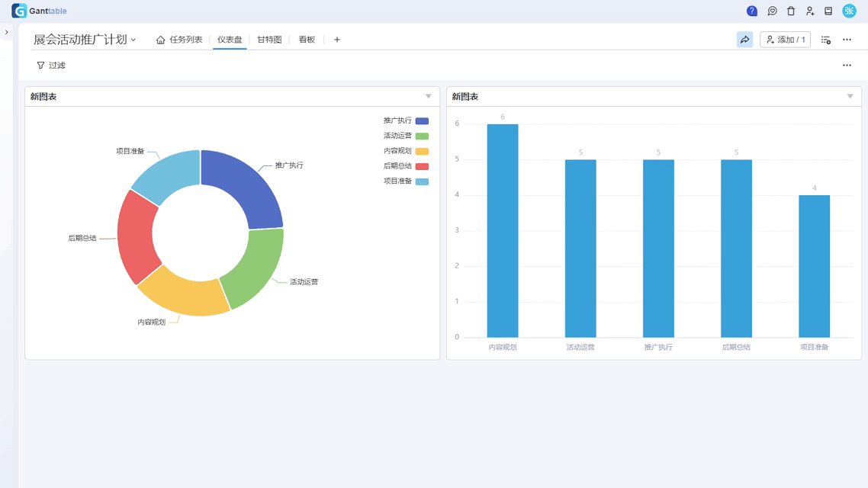Open the feedback chat bubble icon
The height and width of the screenshot is (488, 868).
click(x=772, y=11)
